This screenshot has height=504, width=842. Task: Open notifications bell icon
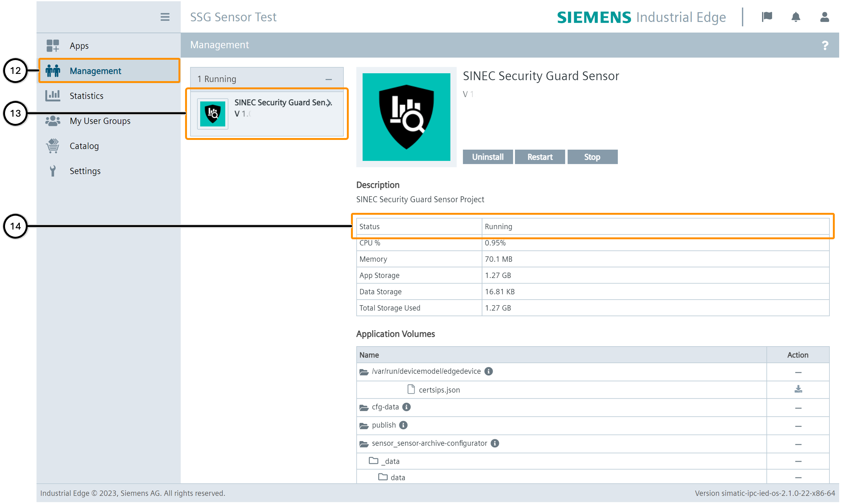tap(795, 17)
